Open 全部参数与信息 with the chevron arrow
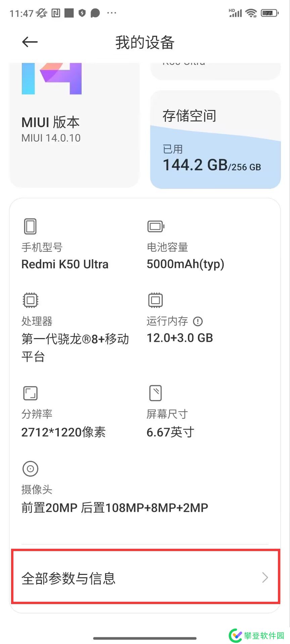Screen dimensions: 290x644 pyautogui.click(x=265, y=578)
